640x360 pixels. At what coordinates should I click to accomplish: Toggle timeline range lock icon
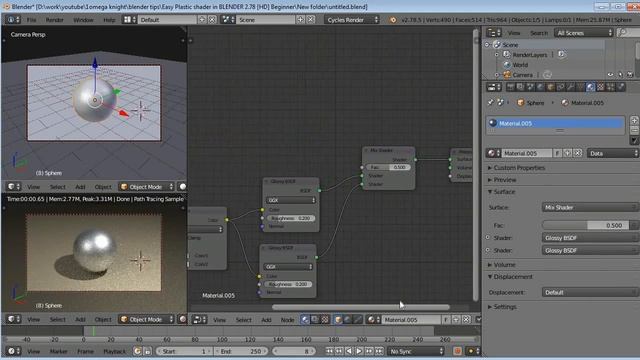click(147, 351)
